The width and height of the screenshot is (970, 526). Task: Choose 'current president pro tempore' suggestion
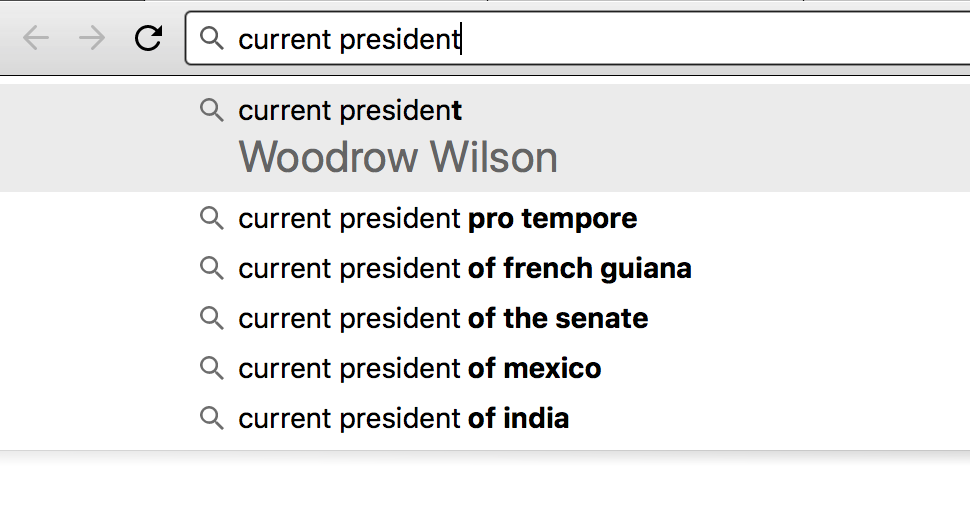pyautogui.click(x=485, y=218)
